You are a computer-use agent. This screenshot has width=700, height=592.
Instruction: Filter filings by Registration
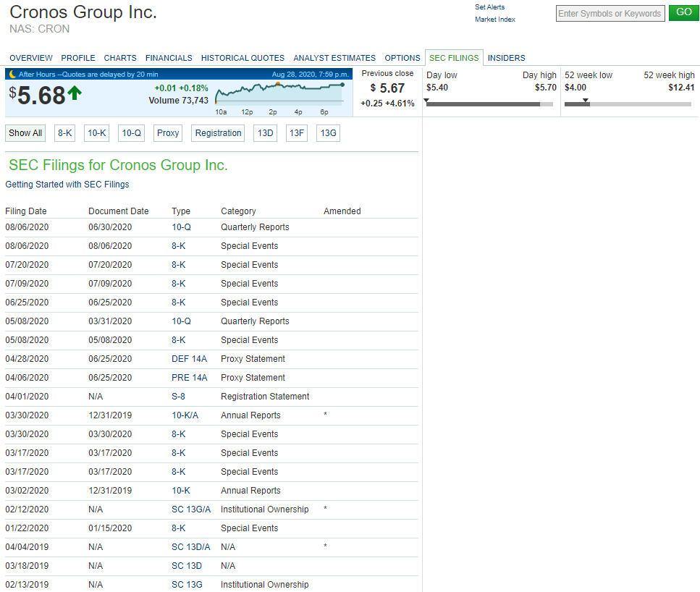click(x=218, y=133)
